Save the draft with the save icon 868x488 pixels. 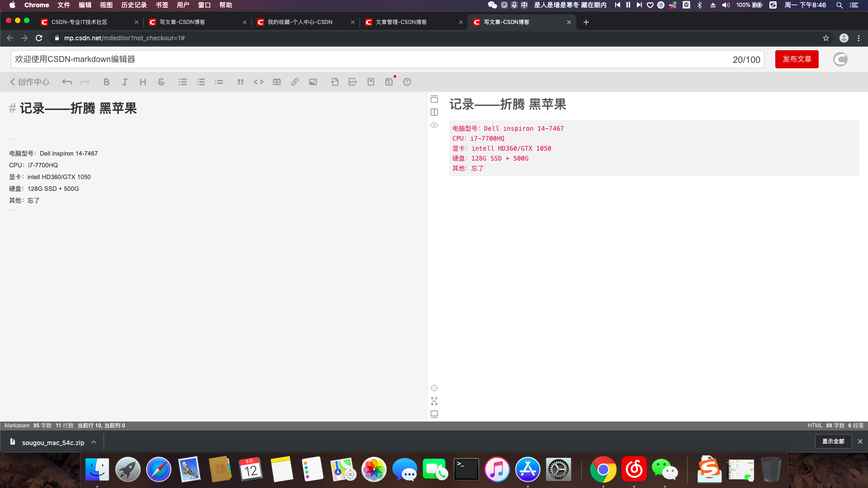[x=389, y=82]
